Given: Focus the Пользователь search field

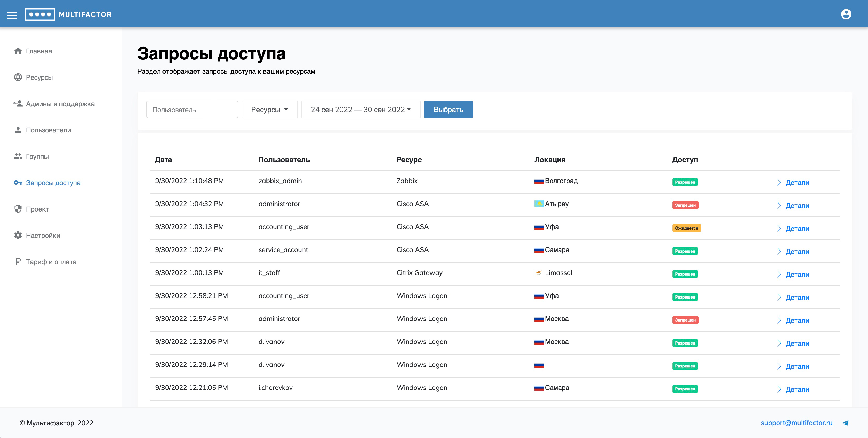Looking at the screenshot, I should [x=192, y=109].
